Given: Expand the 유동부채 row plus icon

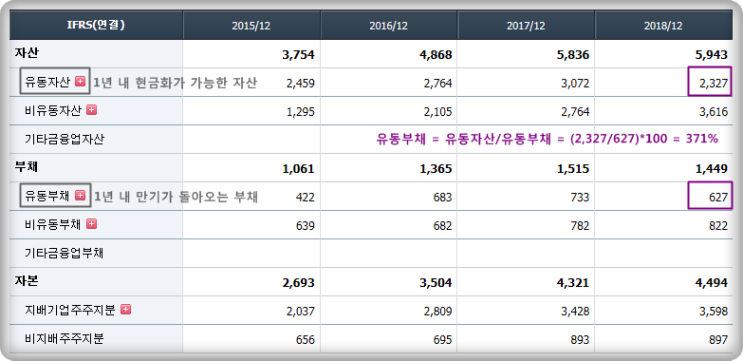Looking at the screenshot, I should tap(81, 195).
